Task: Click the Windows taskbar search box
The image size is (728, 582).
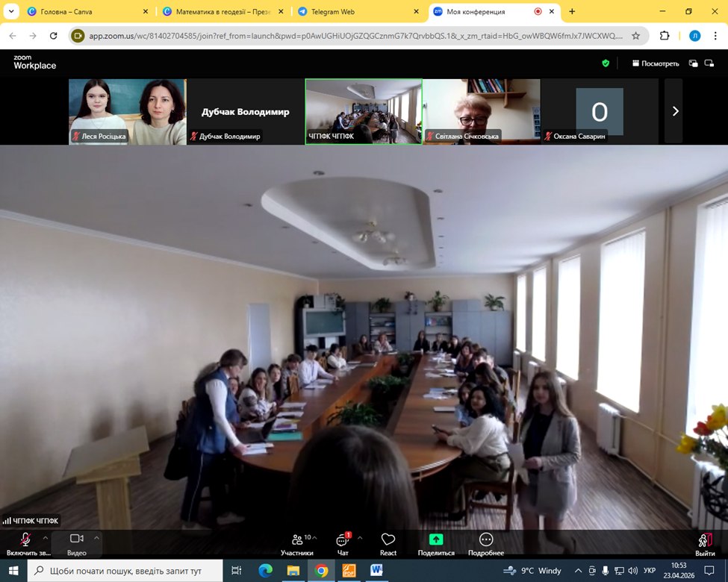Action: click(x=125, y=571)
